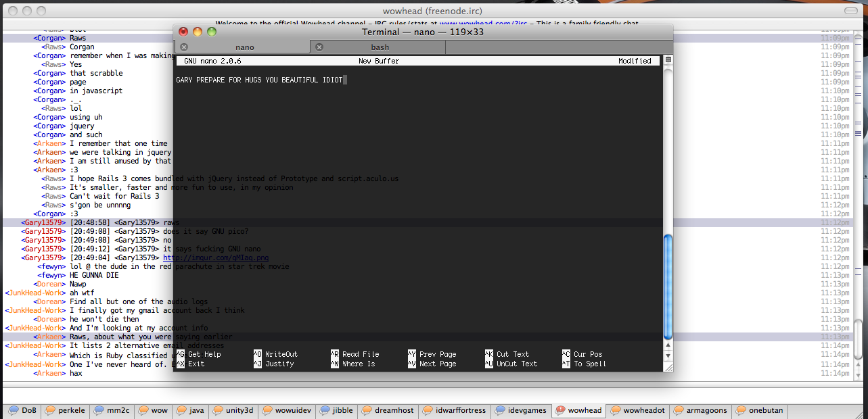Click the jibble chat bubble icon
868x419 pixels.
(x=325, y=410)
